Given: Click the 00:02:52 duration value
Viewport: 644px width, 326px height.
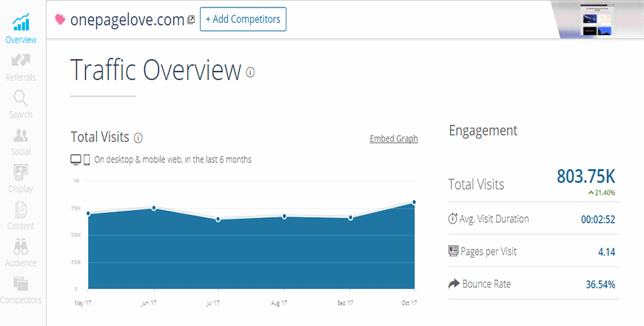Looking at the screenshot, I should (598, 219).
